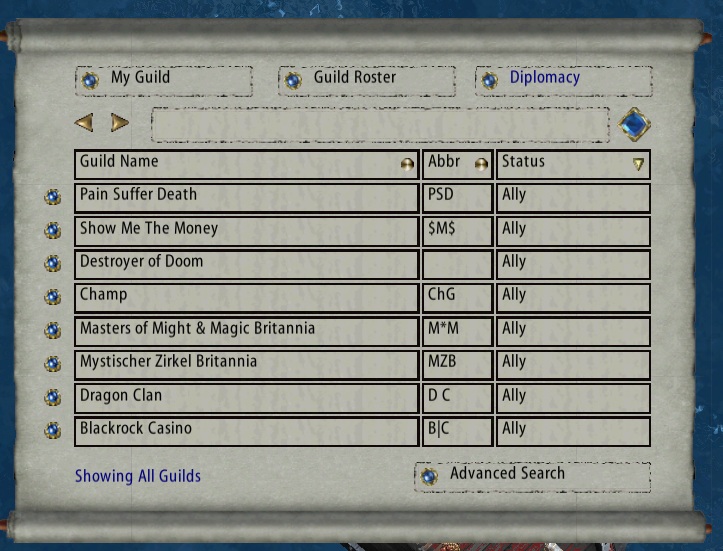This screenshot has width=723, height=551.
Task: Click the B|C abbreviation cell
Action: click(457, 431)
